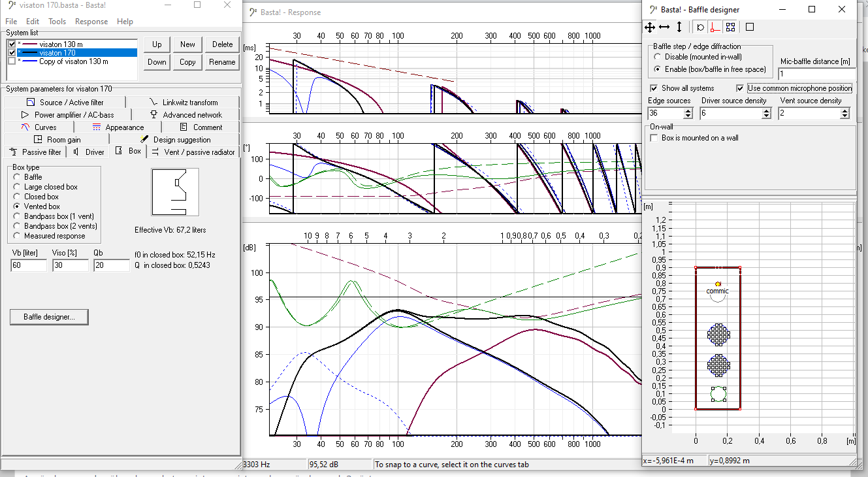The image size is (868, 477).
Task: Select the Box tab
Action: pyautogui.click(x=128, y=151)
